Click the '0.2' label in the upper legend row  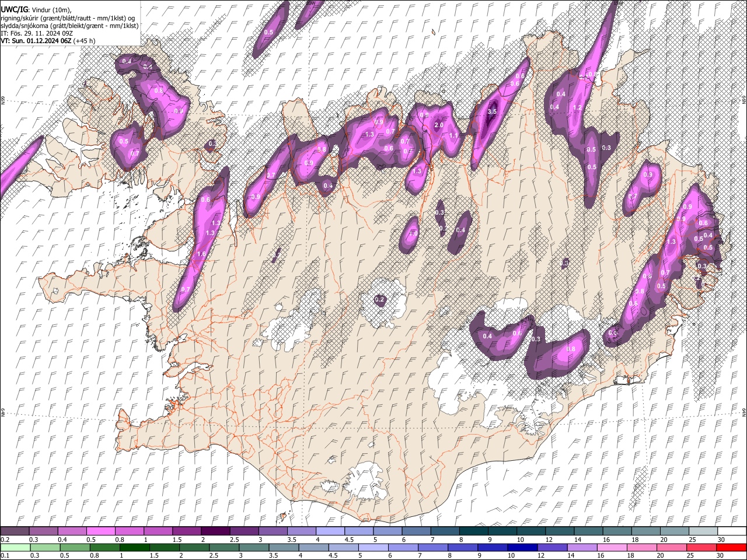[x=5, y=540]
